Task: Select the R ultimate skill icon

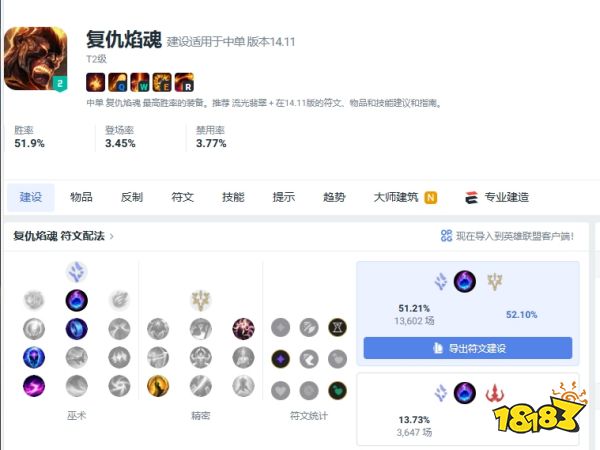Action: (184, 82)
